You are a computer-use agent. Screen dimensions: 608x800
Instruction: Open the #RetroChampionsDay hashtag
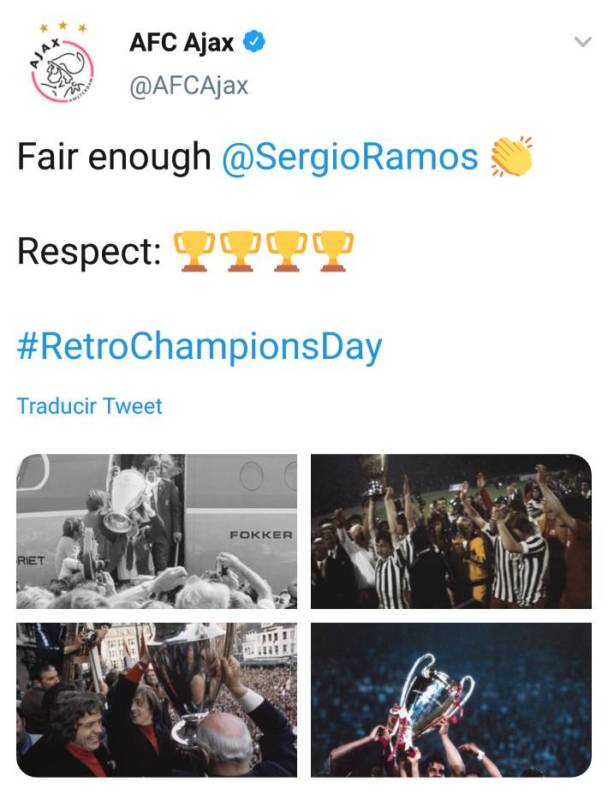(x=200, y=346)
